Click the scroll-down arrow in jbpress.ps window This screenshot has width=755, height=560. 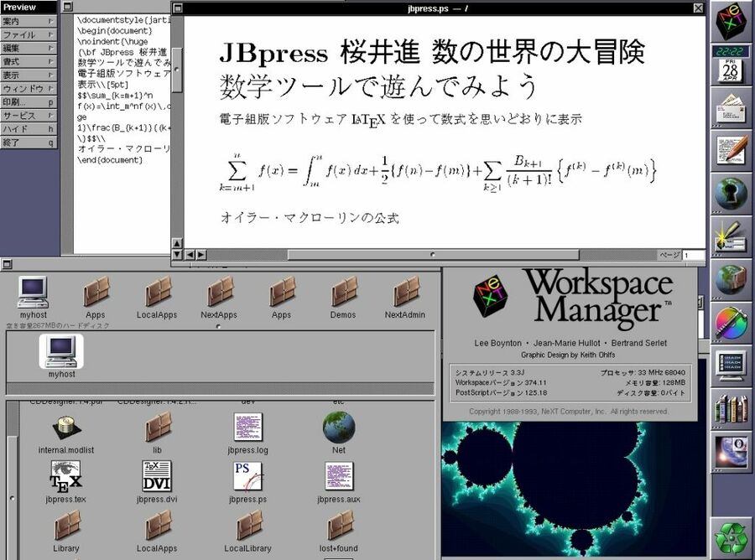(177, 255)
